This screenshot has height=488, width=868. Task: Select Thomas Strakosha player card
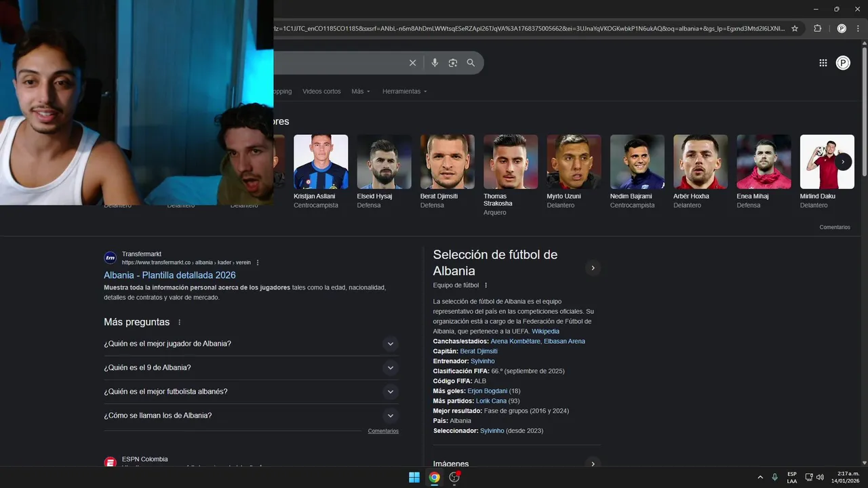click(511, 175)
